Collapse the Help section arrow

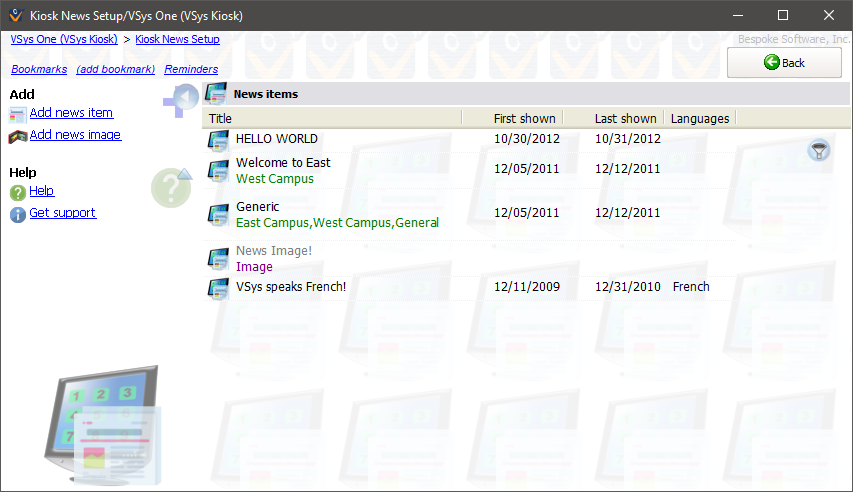tap(183, 175)
